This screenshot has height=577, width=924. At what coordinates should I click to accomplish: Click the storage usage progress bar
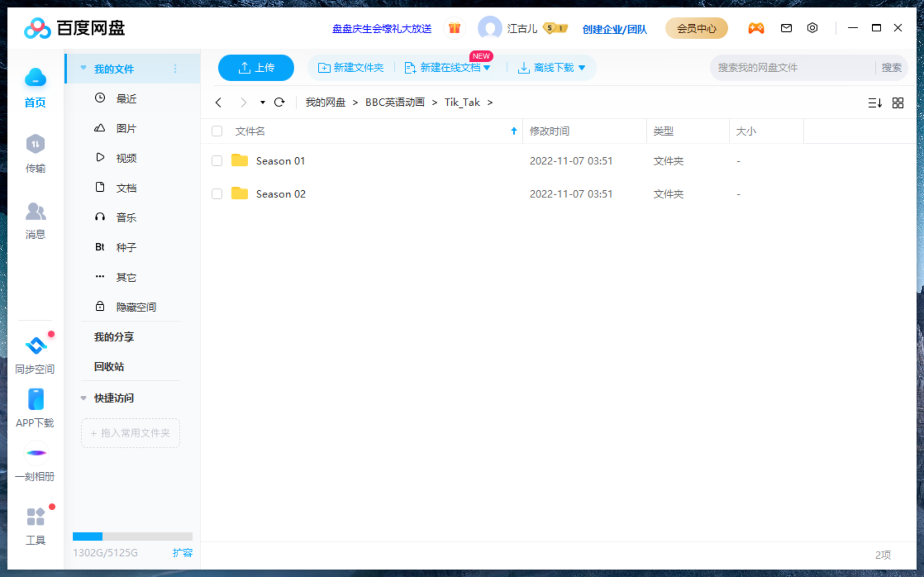[132, 536]
